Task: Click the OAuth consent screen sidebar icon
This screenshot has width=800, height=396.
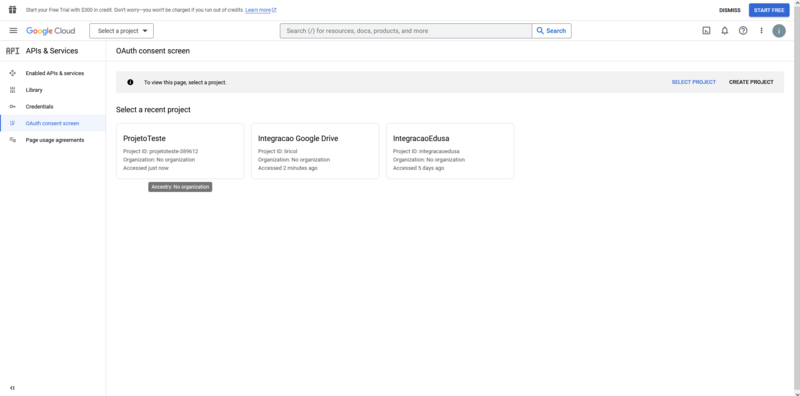Action: tap(12, 123)
